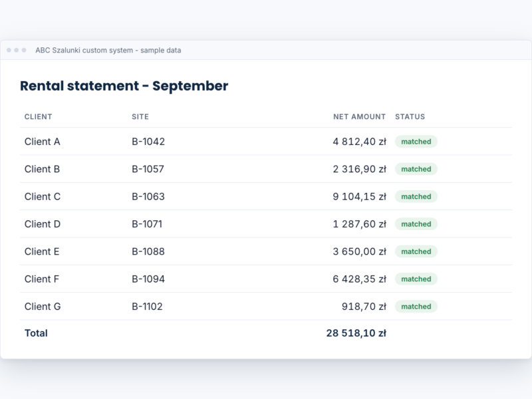This screenshot has width=532, height=399.
Task: Click site code B-1042
Action: click(148, 142)
